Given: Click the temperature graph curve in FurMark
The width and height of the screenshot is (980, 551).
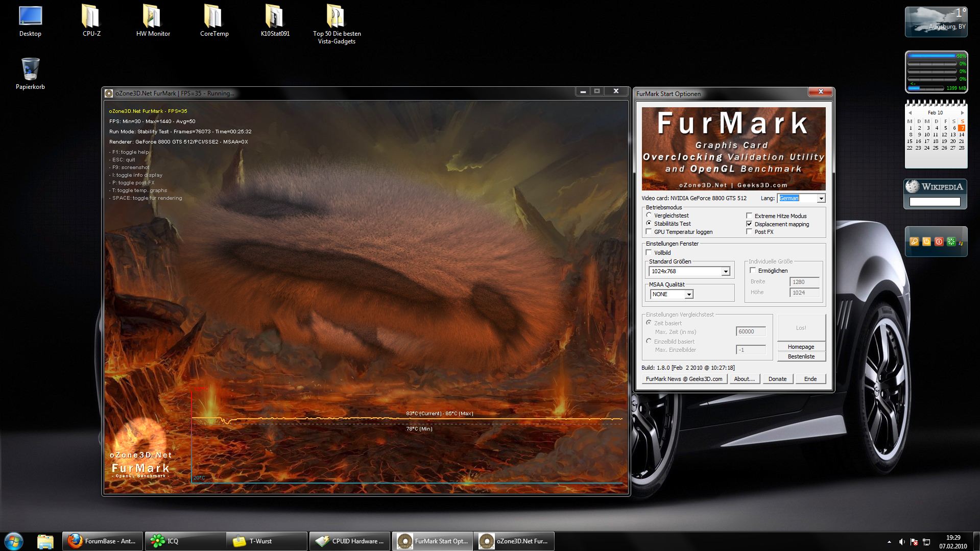Looking at the screenshot, I should (x=407, y=419).
